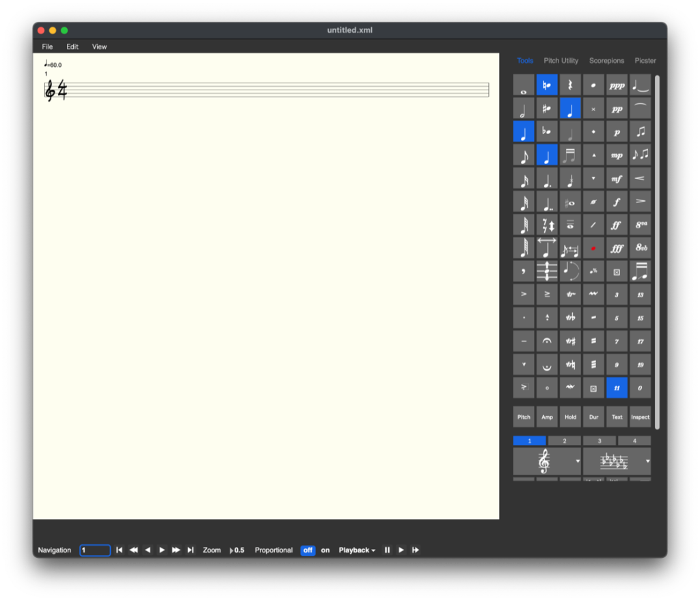Select the red notehead color tool
This screenshot has width=700, height=601.
pyautogui.click(x=593, y=248)
